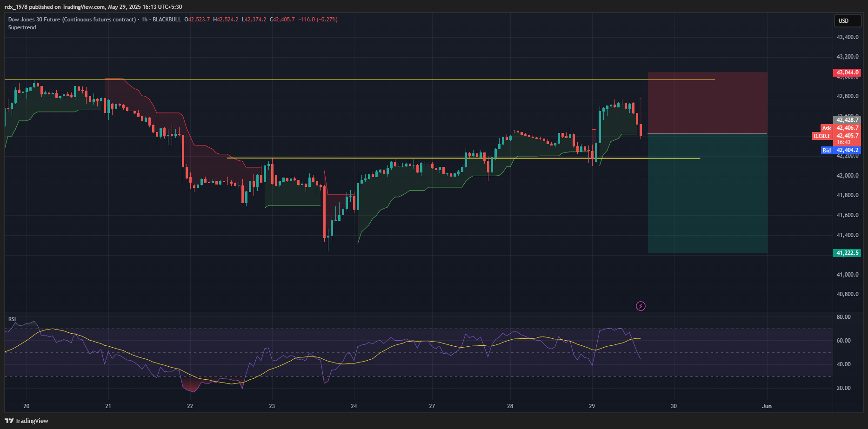Image resolution: width=868 pixels, height=429 pixels.
Task: Click the rdx_1978 publisher header text
Action: (93, 7)
